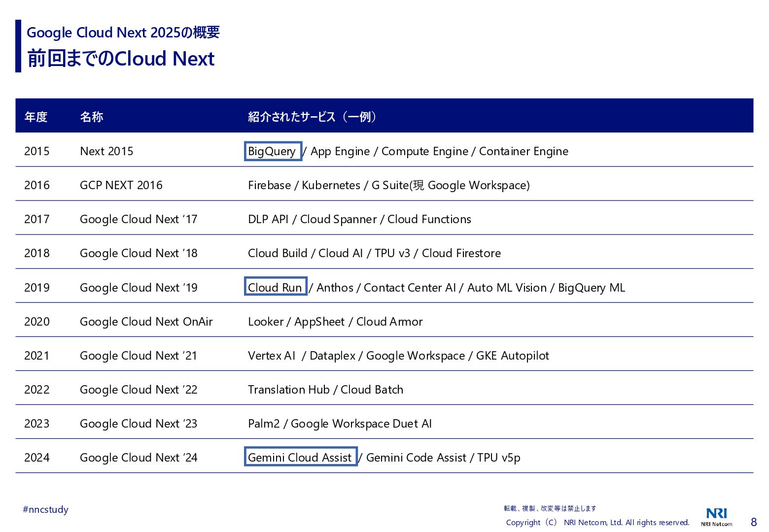Click the year cell '2024'
Viewport: 769px width, 532px height.
(37, 458)
